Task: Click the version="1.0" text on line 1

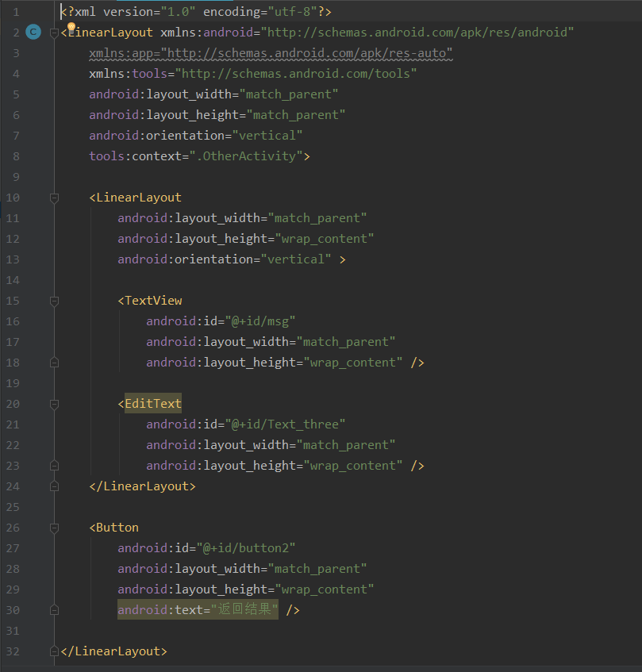Action: [149, 12]
